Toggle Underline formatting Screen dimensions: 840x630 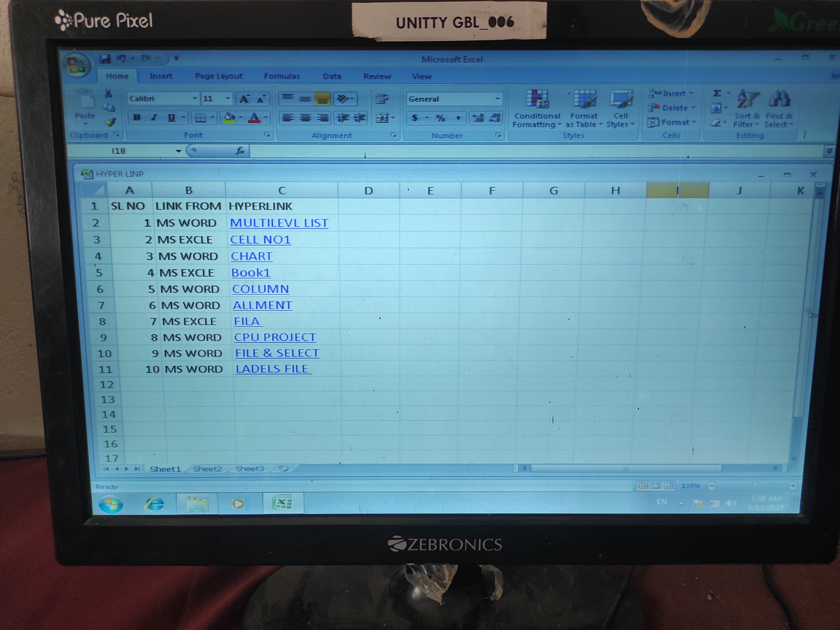coord(171,118)
